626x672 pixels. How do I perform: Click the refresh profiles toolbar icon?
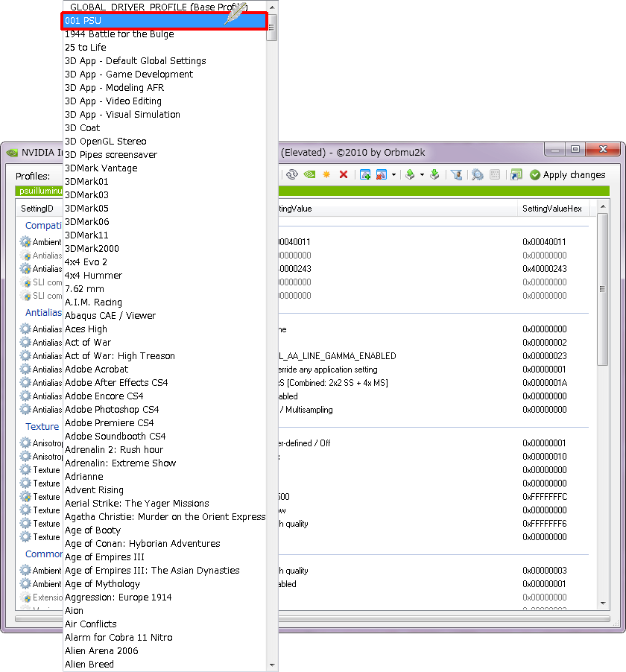pyautogui.click(x=292, y=174)
